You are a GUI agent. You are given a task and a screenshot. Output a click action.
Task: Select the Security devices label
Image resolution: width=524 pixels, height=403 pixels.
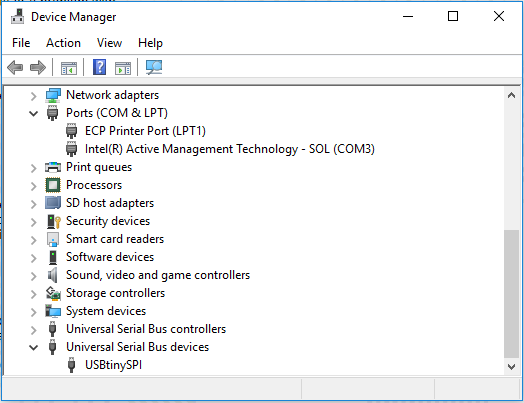(x=108, y=221)
